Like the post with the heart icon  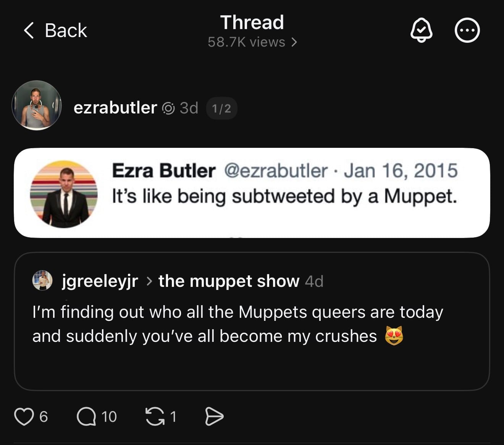point(24,416)
